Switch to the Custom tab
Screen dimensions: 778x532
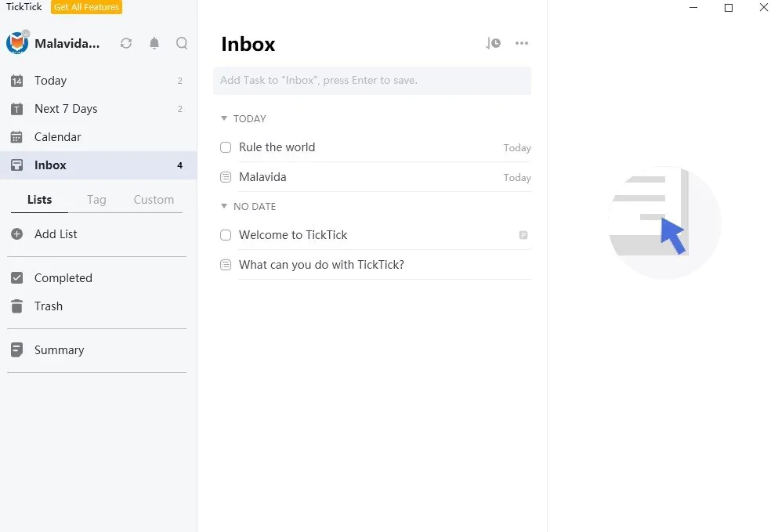pyautogui.click(x=154, y=200)
